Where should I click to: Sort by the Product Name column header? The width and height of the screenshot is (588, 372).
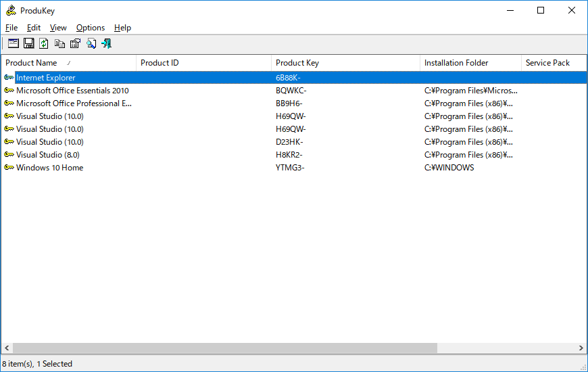tap(69, 63)
